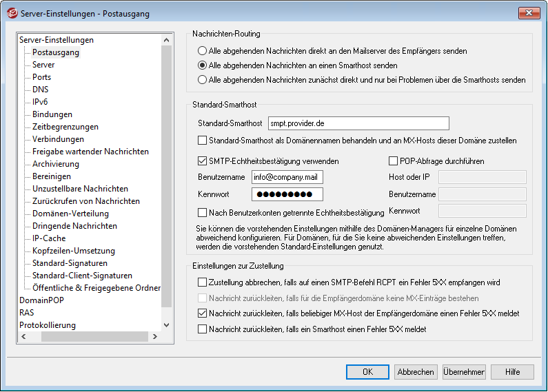Click the Standard-Smarthost text field
Screen dimensions: 548x392
[x=358, y=123]
